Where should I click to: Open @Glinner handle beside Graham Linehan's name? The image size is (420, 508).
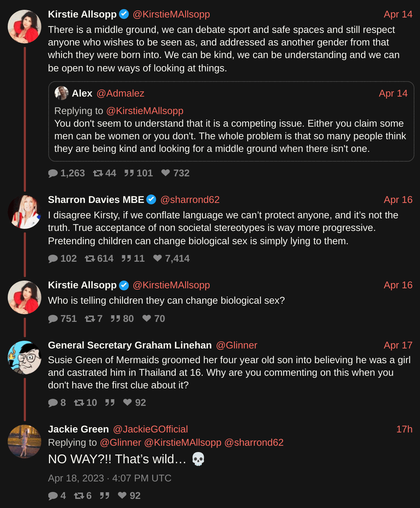[x=237, y=345]
